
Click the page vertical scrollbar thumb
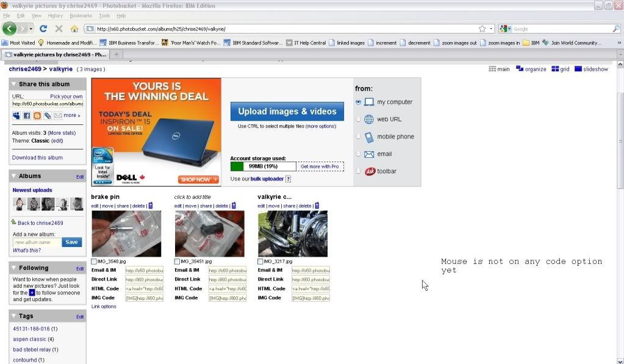pos(620,140)
